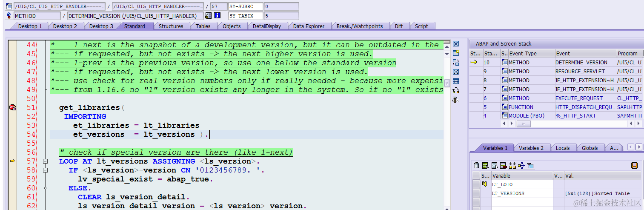Click the FUNCTION icon in stack row 5
This screenshot has height=210, width=644.
tap(505, 107)
